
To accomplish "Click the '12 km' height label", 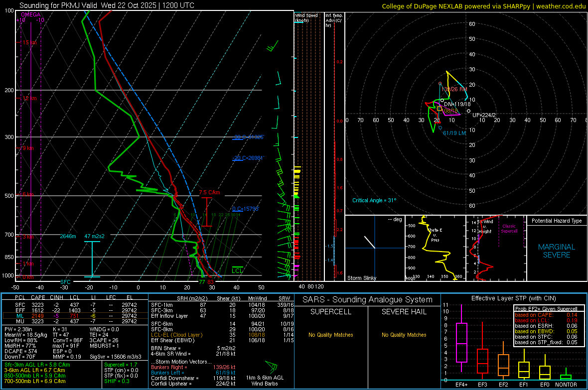I will coord(29,98).
